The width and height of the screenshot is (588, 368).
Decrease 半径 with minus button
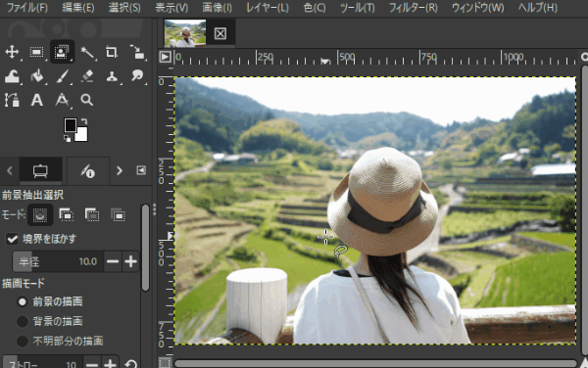coord(113,261)
